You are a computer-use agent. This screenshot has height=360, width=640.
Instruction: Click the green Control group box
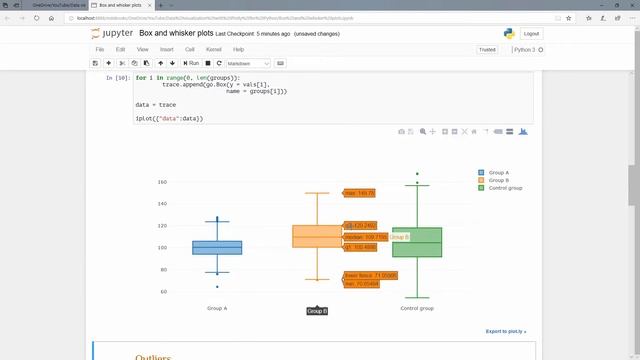417,242
